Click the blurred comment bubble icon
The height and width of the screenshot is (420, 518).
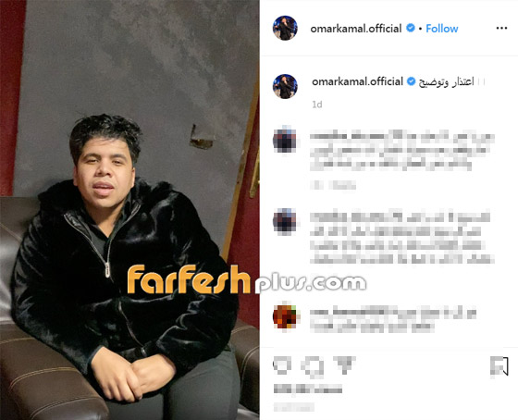click(x=313, y=366)
